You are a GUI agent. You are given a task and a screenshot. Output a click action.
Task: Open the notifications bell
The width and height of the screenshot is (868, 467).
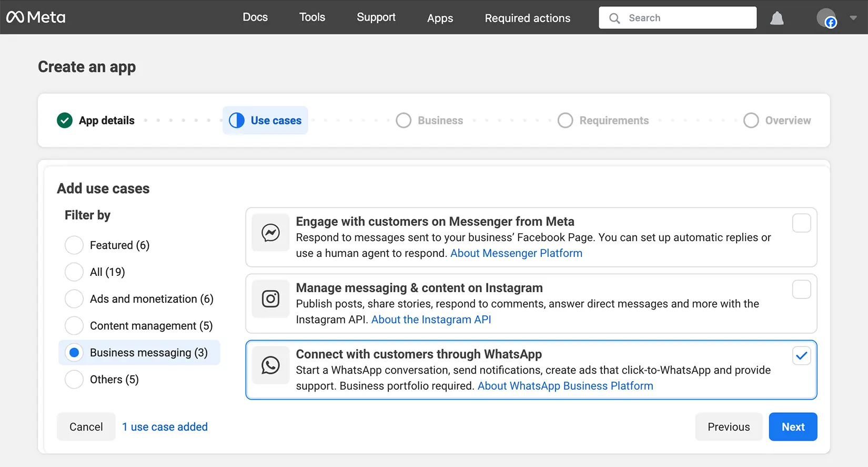777,18
